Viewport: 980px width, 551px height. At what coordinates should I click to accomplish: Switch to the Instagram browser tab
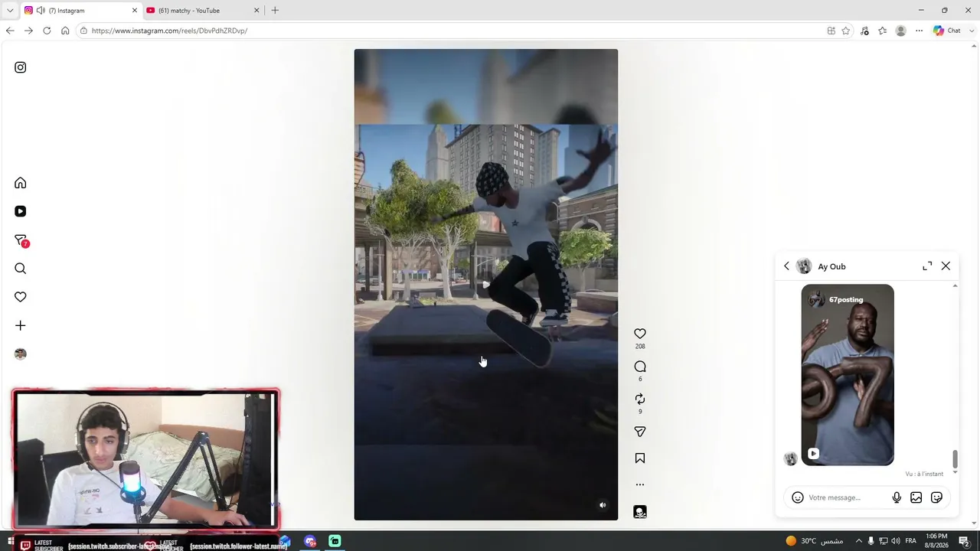click(x=80, y=11)
